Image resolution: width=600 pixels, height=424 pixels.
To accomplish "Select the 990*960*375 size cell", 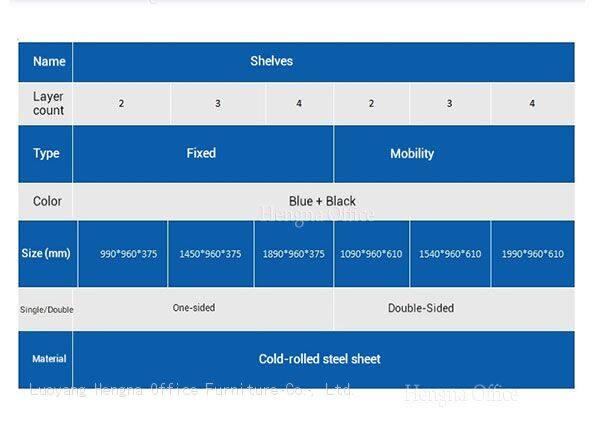I will (128, 254).
